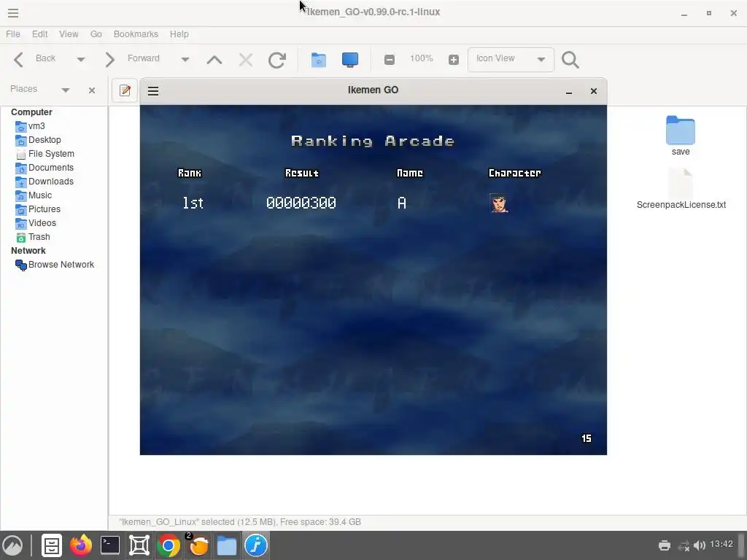The height and width of the screenshot is (560, 747).
Task: Click the printer tray icon
Action: [665, 545]
